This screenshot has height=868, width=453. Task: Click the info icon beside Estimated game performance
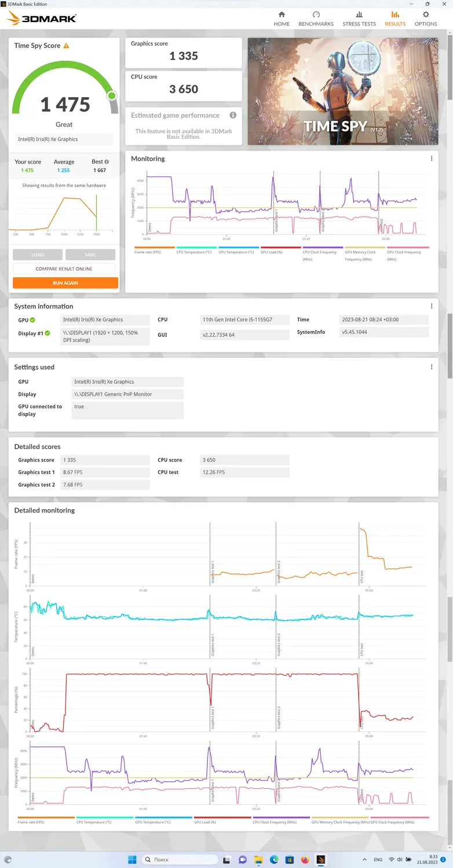pos(233,115)
